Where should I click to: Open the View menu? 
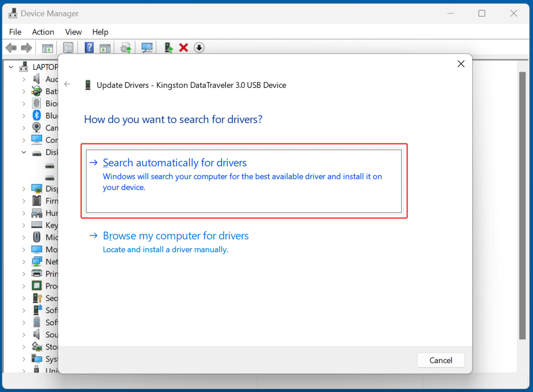click(73, 32)
